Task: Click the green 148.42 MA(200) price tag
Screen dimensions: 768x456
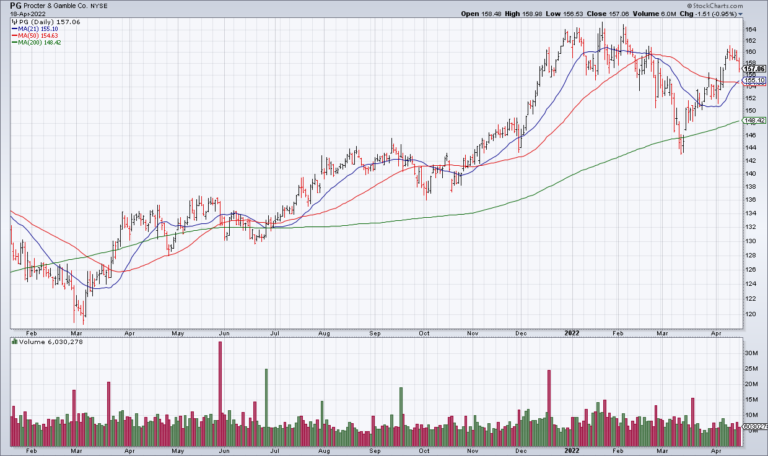Action: pos(754,120)
